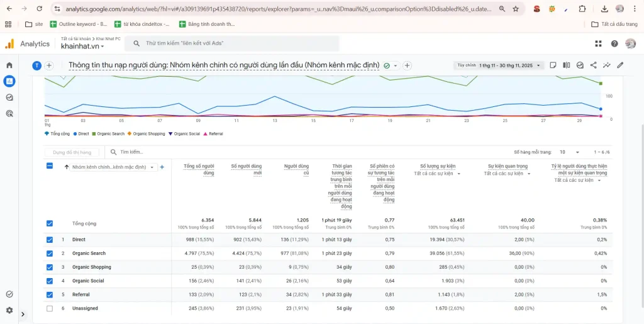
Task: Click Dựng đồ thị hàng button
Action: click(72, 152)
